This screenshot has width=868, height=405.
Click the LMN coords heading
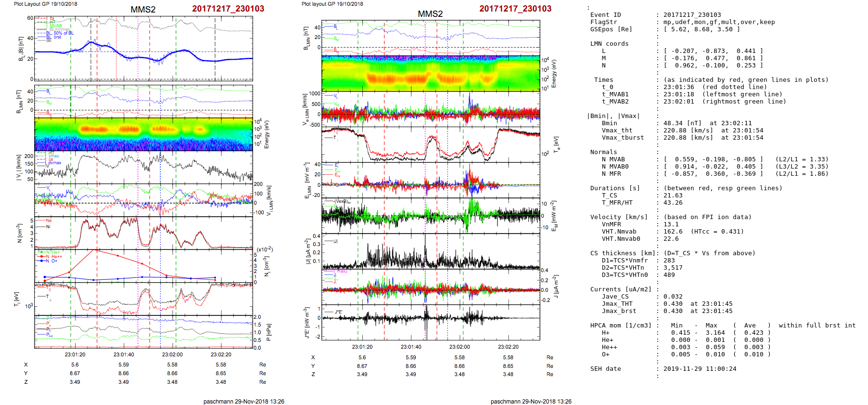click(609, 44)
